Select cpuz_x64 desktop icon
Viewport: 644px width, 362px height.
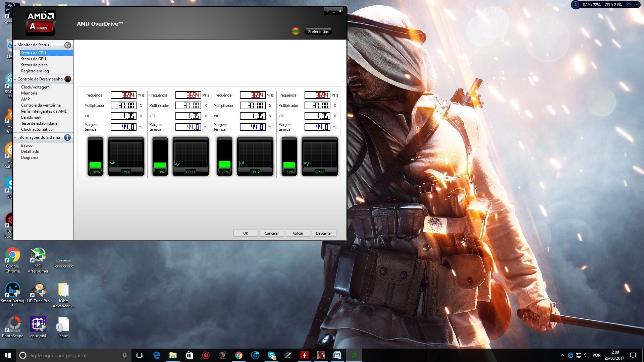pos(38,327)
